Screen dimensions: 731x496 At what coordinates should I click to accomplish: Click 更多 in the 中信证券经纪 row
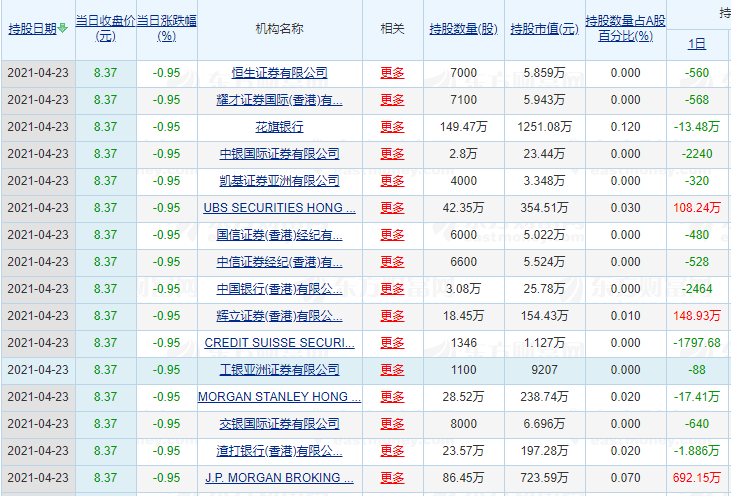coord(392,262)
